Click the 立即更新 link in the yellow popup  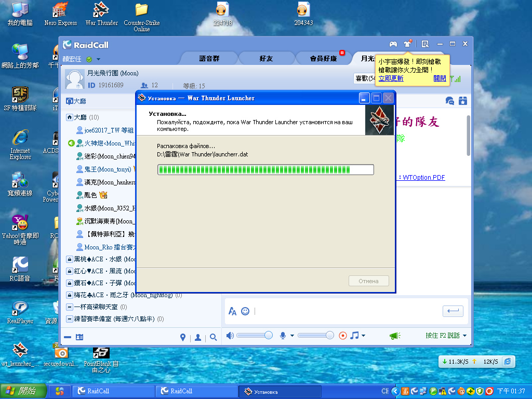point(391,78)
